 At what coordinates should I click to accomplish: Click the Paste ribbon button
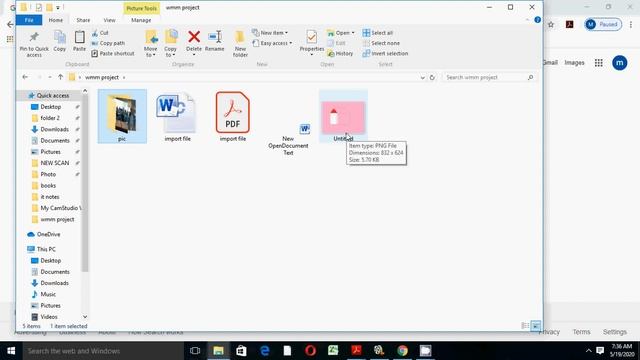79,41
